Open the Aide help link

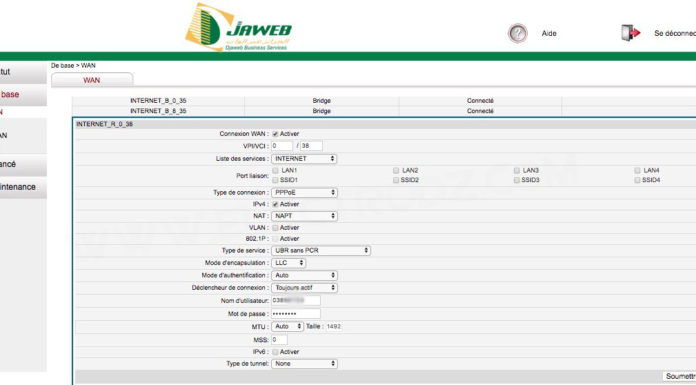click(x=549, y=33)
